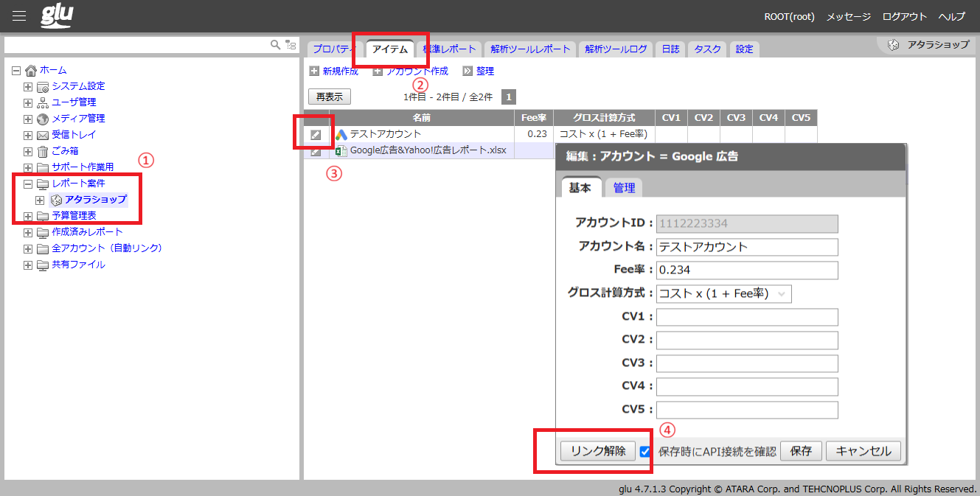This screenshot has height=496, width=980.
Task: Click the 保存 button
Action: (x=801, y=452)
